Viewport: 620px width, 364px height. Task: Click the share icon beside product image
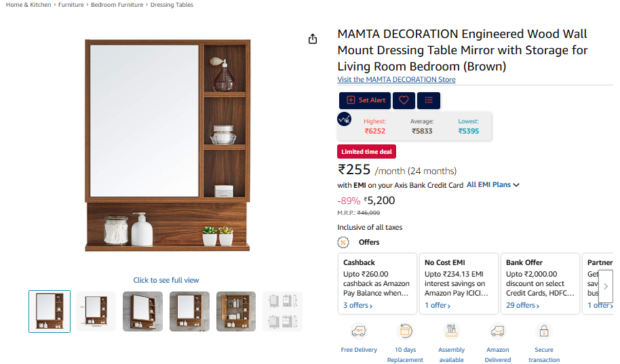pos(312,39)
